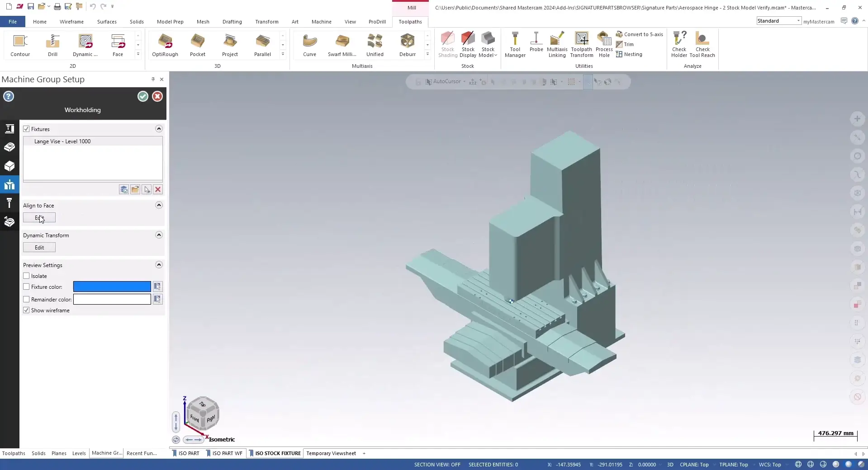The image size is (868, 470).
Task: Click the red X delete fixture icon
Action: pos(158,190)
